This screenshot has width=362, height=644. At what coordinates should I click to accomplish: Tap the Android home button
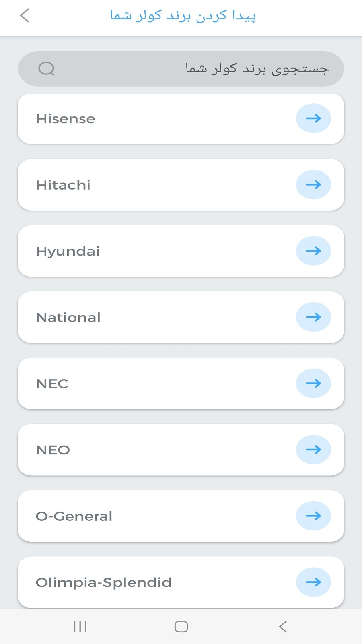[181, 626]
